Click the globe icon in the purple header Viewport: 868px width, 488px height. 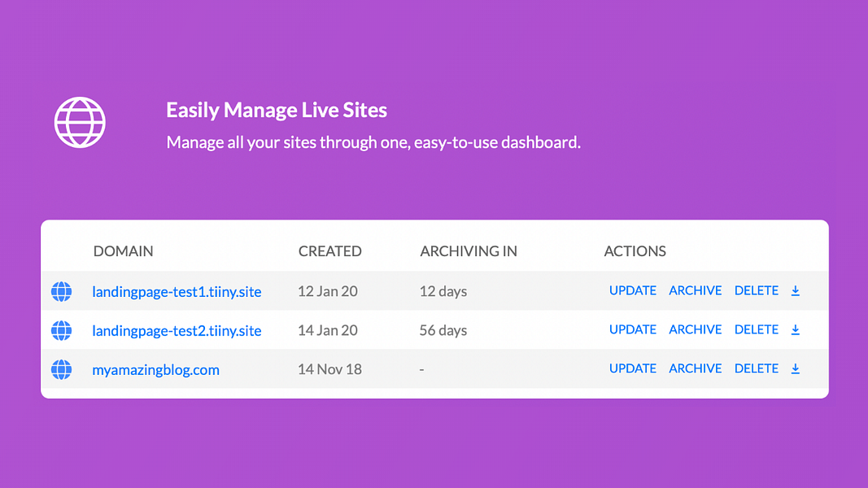[79, 122]
